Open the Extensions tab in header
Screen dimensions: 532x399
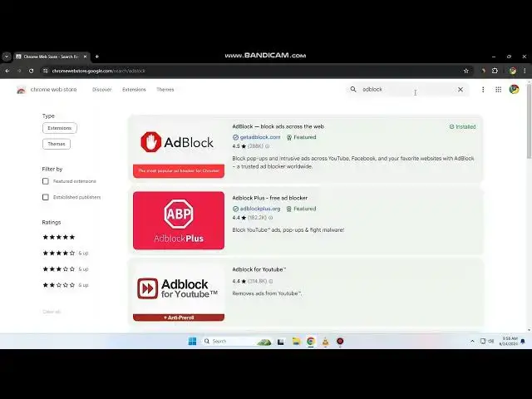coord(134,90)
